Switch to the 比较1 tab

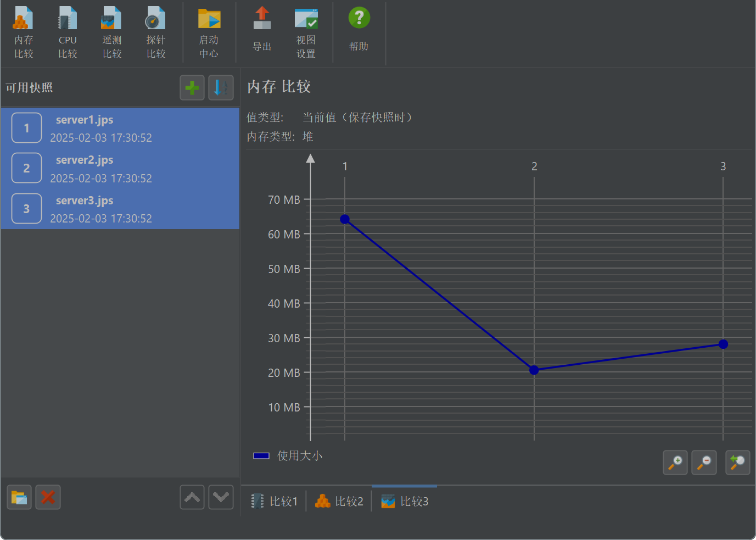pos(274,501)
